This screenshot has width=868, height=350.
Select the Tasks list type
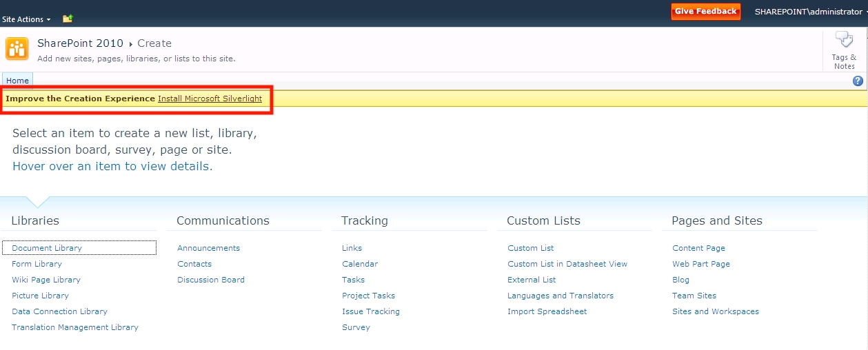pos(353,280)
